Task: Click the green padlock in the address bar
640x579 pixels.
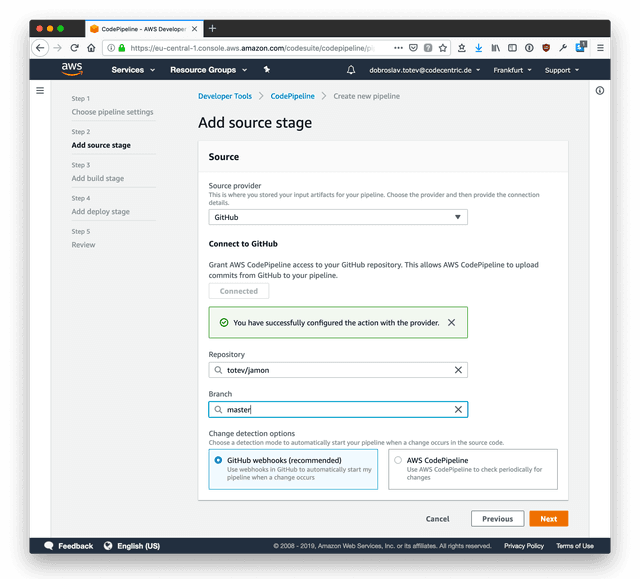Action: 122,48
